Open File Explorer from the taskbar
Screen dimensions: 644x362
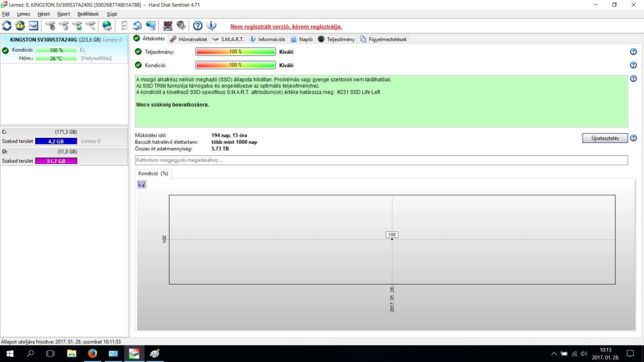click(71, 353)
